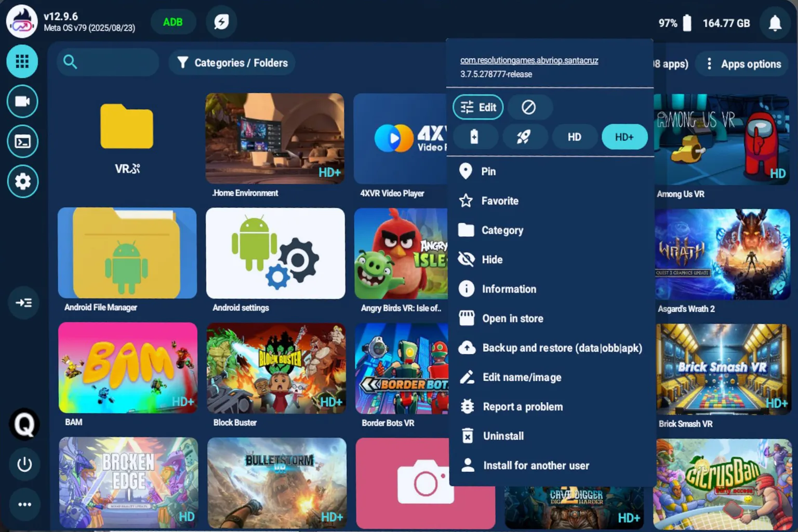
Task: Open the Android settings tile
Action: [275, 254]
